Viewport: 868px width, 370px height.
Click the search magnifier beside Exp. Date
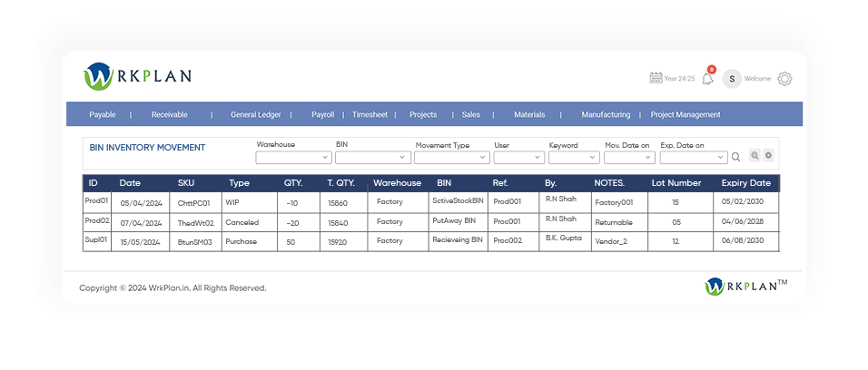pos(735,157)
